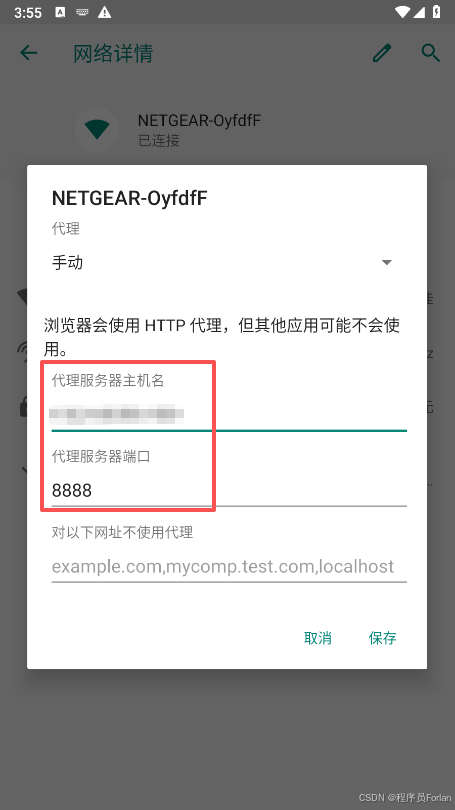Tap the NETGEAR-OyfdfF network name header
Viewport: 455px width, 810px height.
click(x=130, y=198)
